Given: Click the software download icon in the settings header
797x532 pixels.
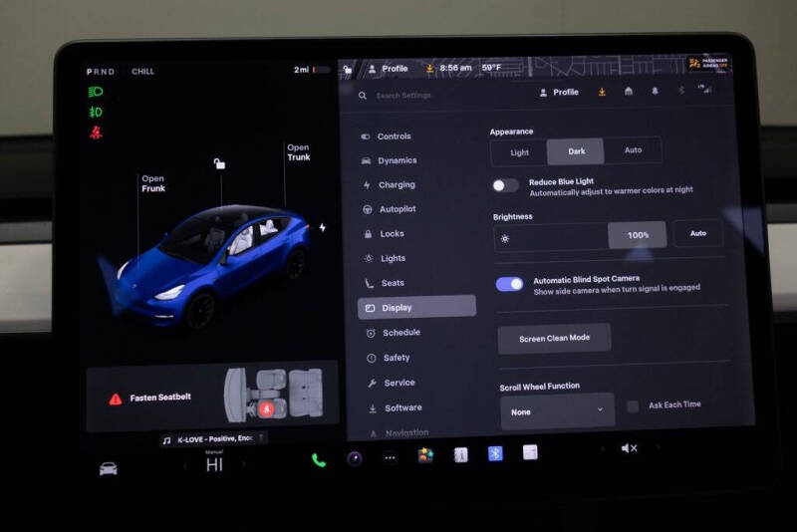Looking at the screenshot, I should tap(602, 92).
